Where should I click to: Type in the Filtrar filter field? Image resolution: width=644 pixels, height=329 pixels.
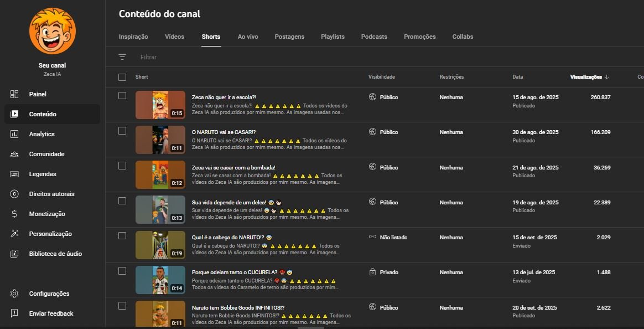pyautogui.click(x=221, y=57)
